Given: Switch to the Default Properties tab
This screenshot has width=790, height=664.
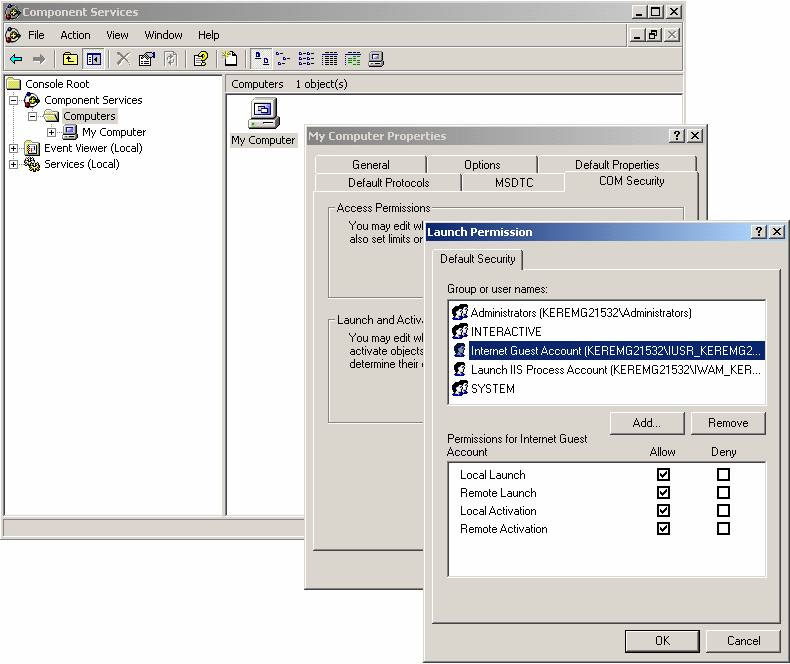Looking at the screenshot, I should click(x=617, y=165).
